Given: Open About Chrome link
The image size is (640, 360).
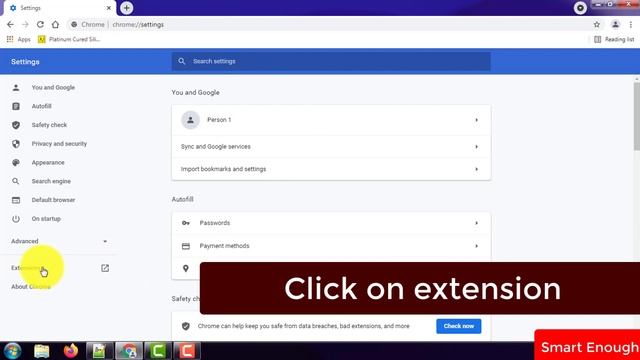Looking at the screenshot, I should [31, 287].
